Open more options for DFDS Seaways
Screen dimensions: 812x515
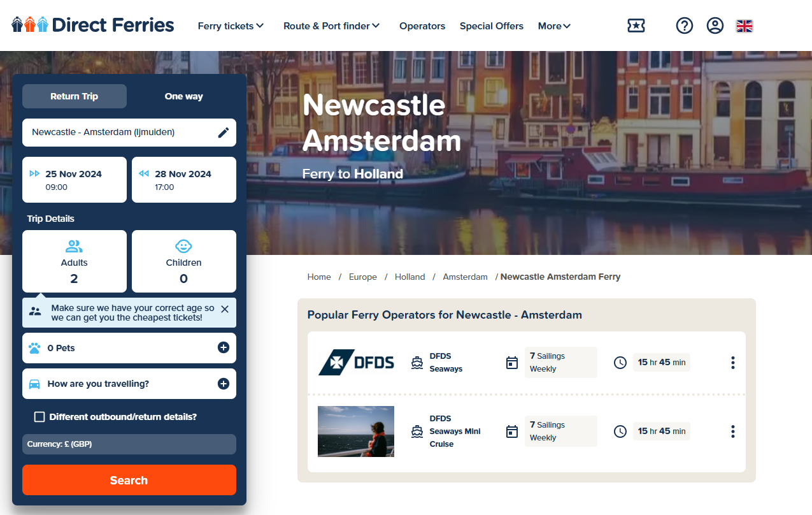point(732,363)
